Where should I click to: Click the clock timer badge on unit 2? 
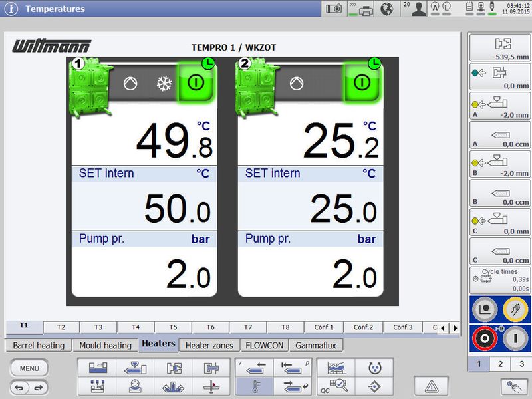click(x=374, y=63)
